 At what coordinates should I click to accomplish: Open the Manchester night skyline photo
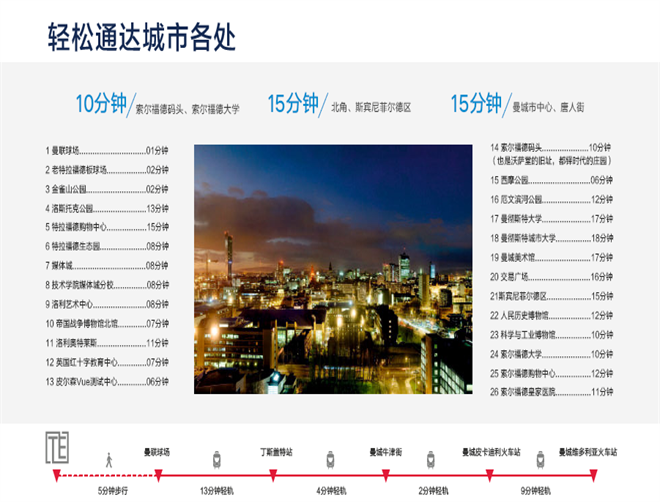pos(333,269)
